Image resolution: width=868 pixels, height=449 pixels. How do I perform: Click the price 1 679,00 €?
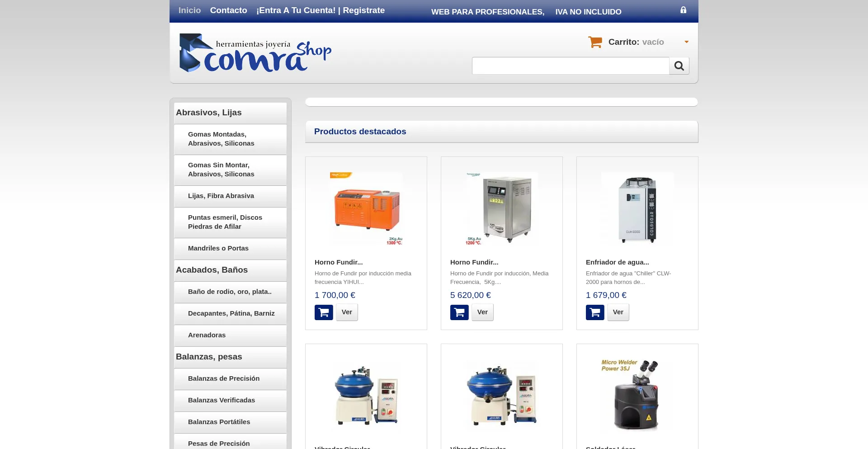tap(606, 295)
